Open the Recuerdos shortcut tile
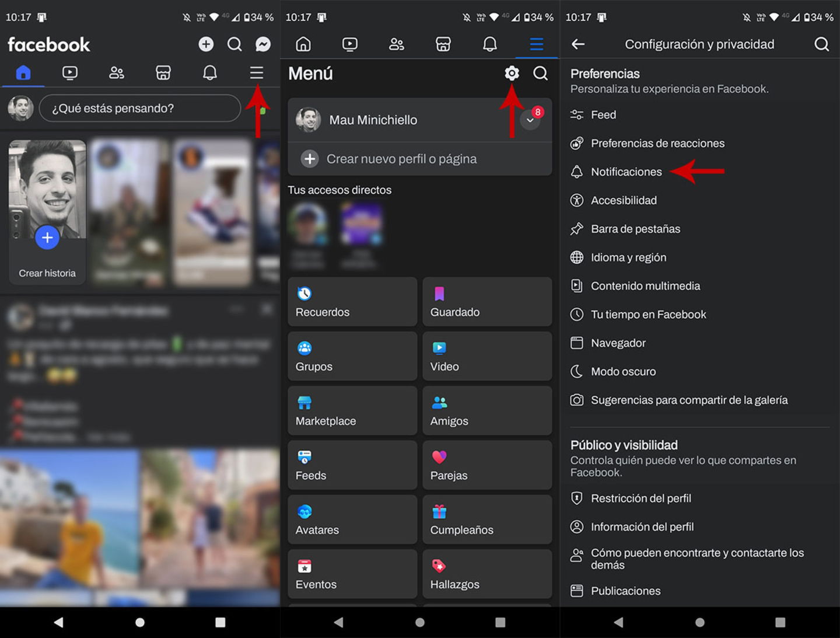 pos(352,302)
